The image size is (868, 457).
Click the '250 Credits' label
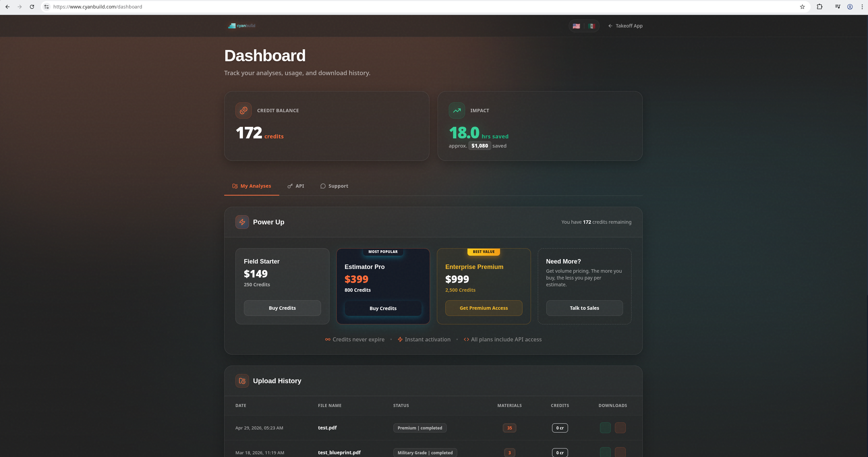click(x=257, y=285)
